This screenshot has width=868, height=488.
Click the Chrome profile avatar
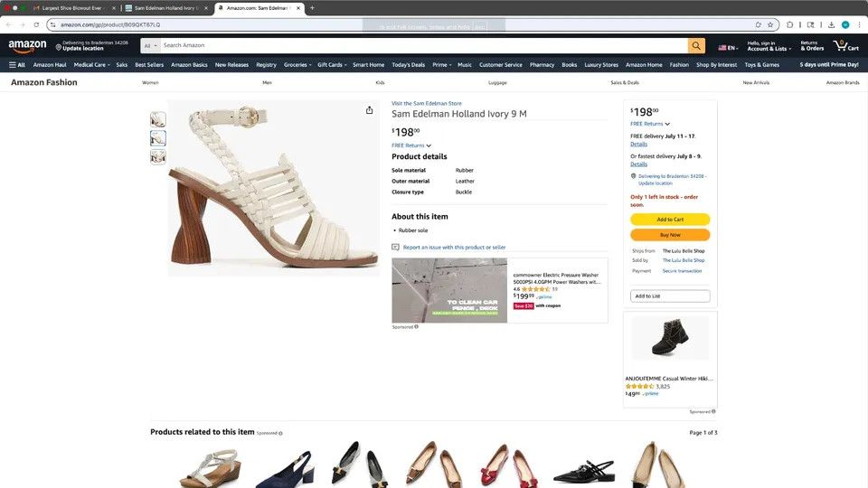845,24
